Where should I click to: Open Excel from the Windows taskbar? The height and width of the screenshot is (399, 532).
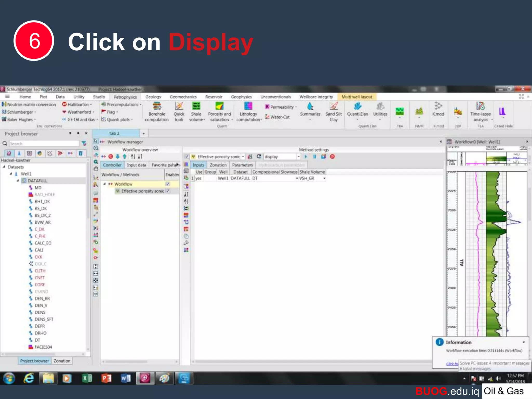point(87,378)
